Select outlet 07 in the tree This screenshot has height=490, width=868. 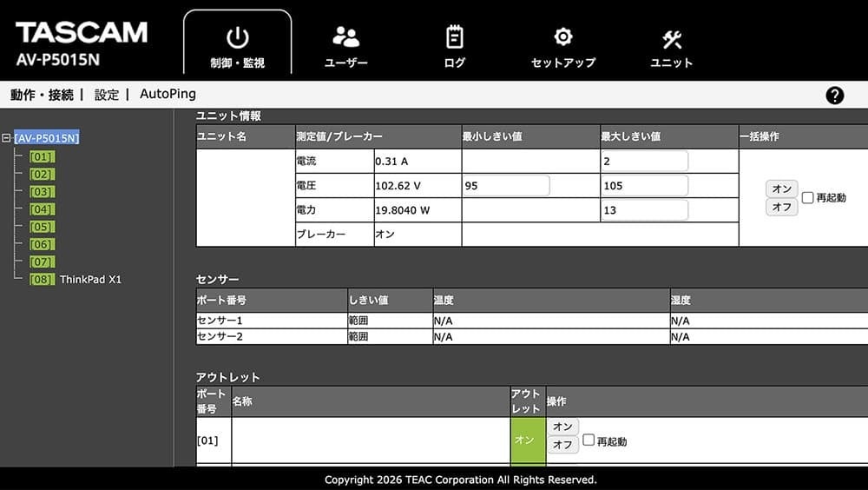(42, 262)
